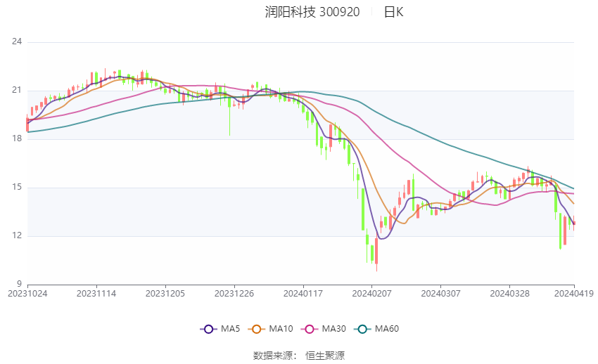The height and width of the screenshot is (364, 598).
Task: Toggle the MA10 legend series
Action: click(x=270, y=329)
